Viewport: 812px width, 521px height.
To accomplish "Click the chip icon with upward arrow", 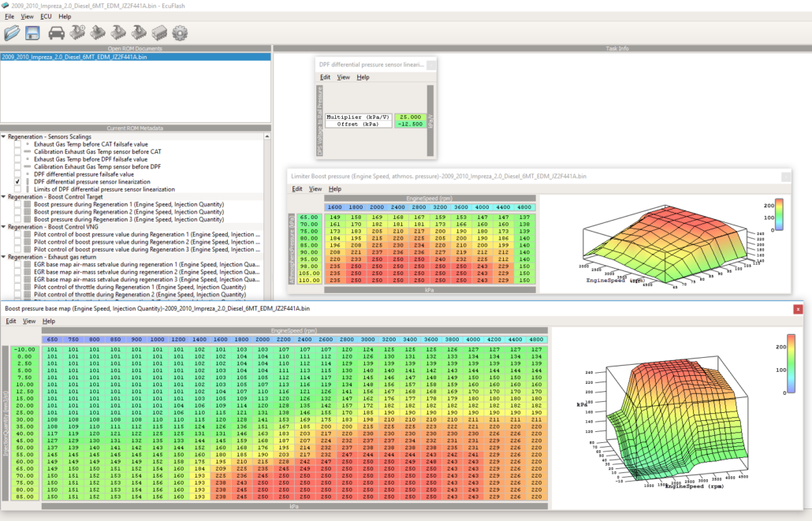I will 98,33.
